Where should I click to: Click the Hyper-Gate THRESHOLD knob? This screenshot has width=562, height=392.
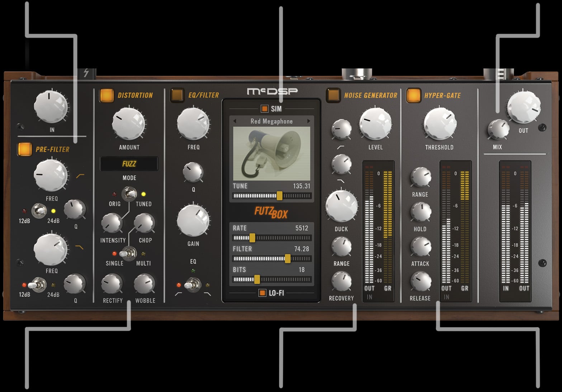coord(440,124)
